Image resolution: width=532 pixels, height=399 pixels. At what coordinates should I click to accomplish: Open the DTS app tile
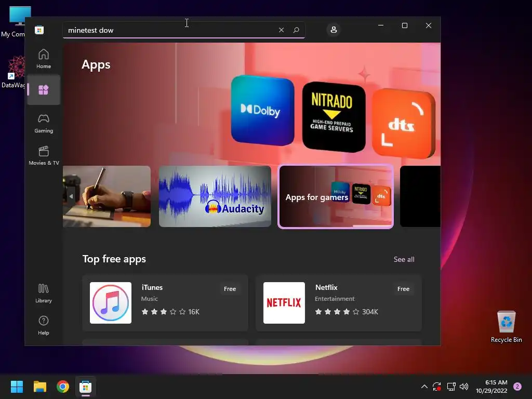pos(403,124)
